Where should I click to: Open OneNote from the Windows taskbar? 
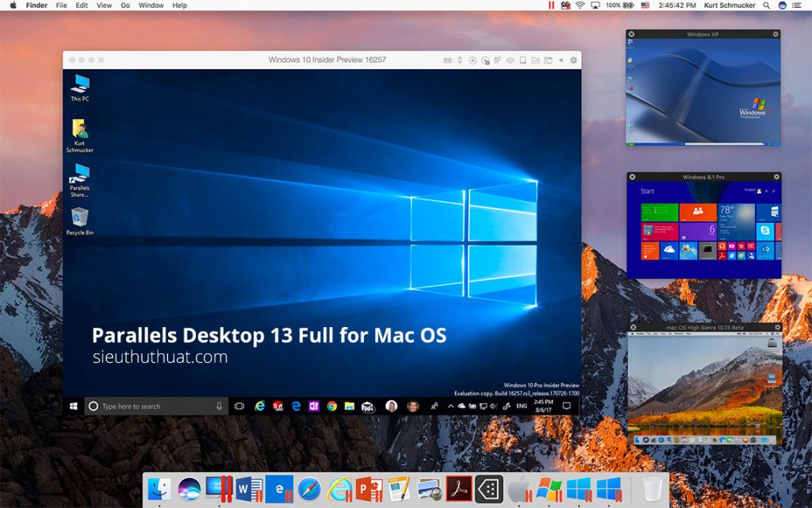point(314,406)
